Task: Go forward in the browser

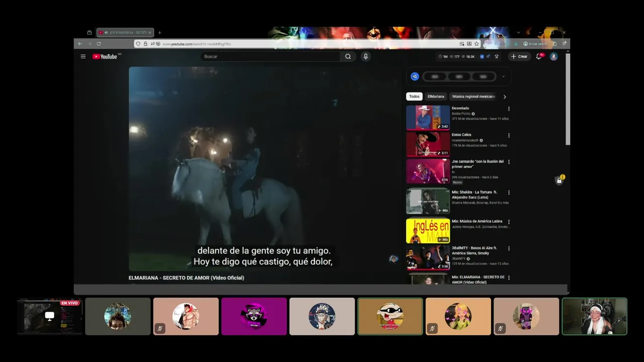Action: 89,44
